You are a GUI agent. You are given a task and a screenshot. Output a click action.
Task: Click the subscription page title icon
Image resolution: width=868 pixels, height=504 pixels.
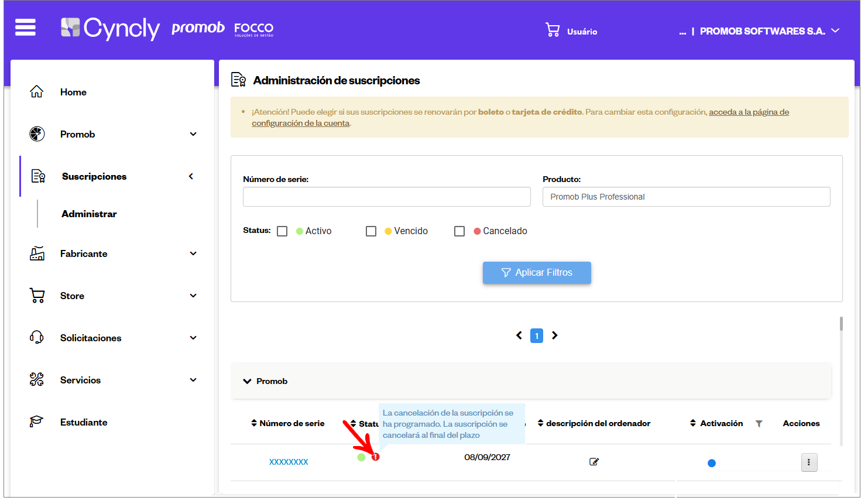click(238, 80)
